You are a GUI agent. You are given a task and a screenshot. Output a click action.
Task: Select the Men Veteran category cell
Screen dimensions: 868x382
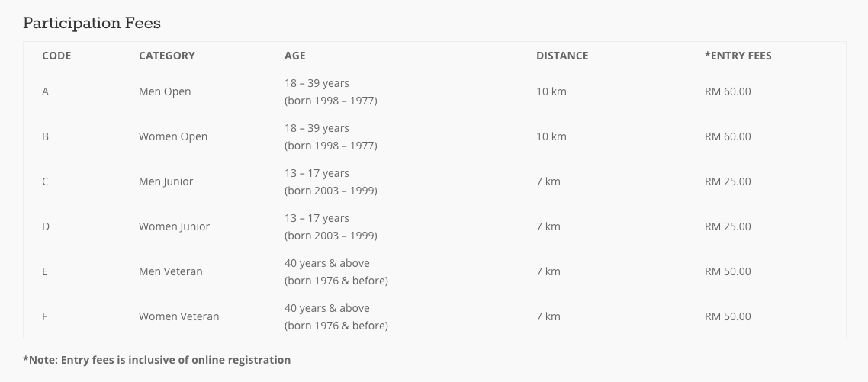[171, 271]
